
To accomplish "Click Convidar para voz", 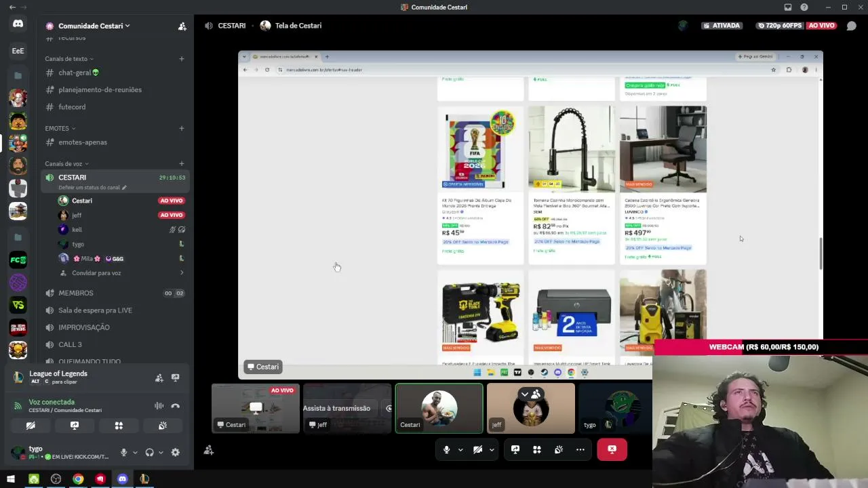I will click(122, 273).
